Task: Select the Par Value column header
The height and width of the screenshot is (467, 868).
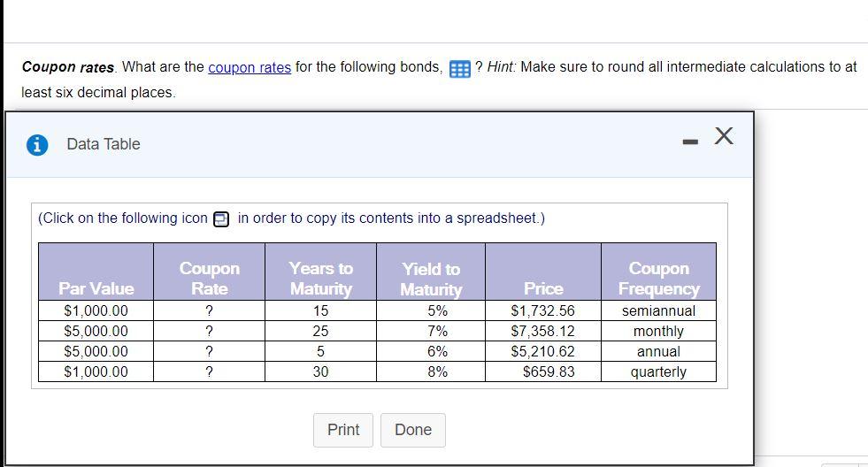Action: pyautogui.click(x=96, y=272)
